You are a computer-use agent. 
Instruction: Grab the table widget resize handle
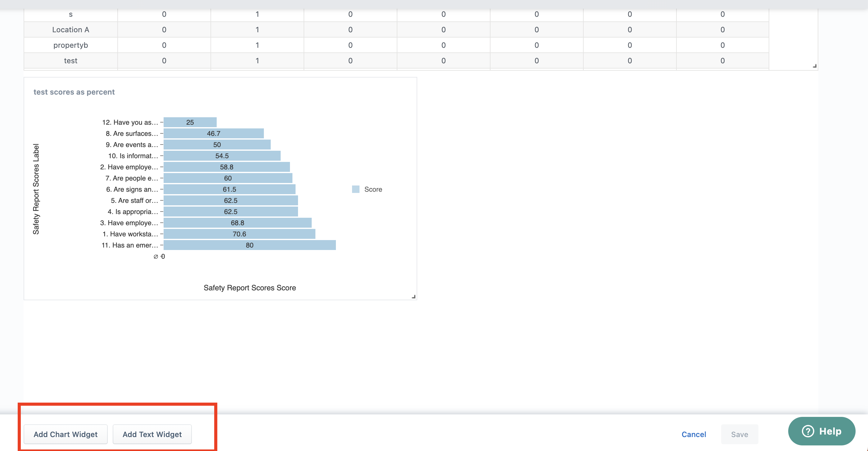(814, 66)
